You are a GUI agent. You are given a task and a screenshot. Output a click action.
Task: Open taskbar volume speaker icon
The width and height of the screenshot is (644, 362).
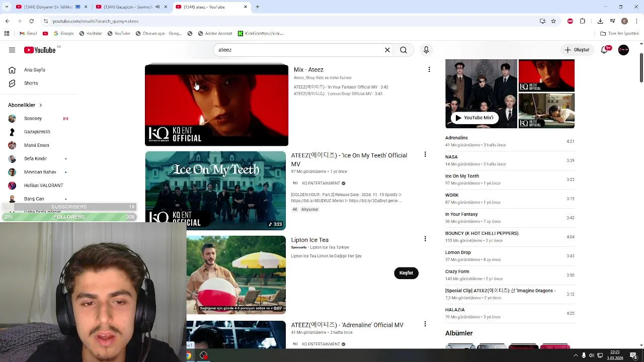tap(591, 355)
